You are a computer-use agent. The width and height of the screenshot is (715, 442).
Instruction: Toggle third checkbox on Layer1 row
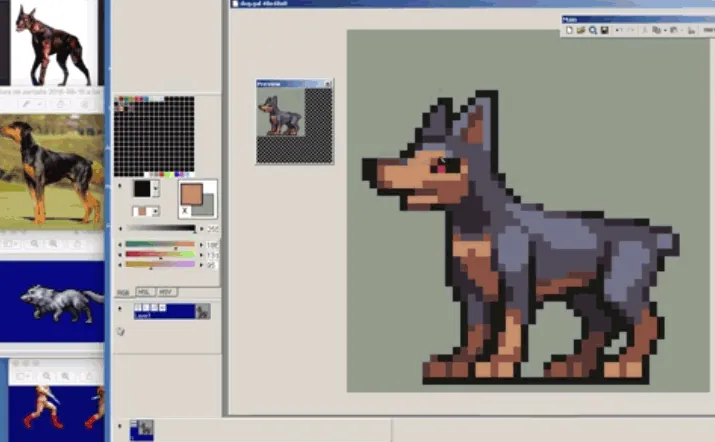154,308
